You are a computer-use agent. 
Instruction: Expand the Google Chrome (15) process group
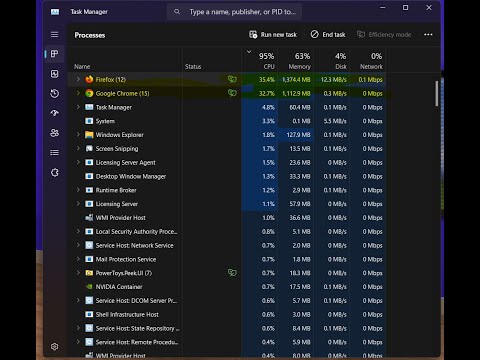coord(78,93)
